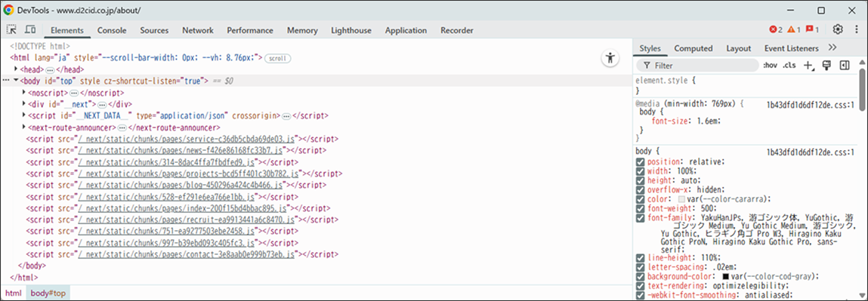868x301 pixels.
Task: Uncheck the line-height: 110% property
Action: coord(641,258)
